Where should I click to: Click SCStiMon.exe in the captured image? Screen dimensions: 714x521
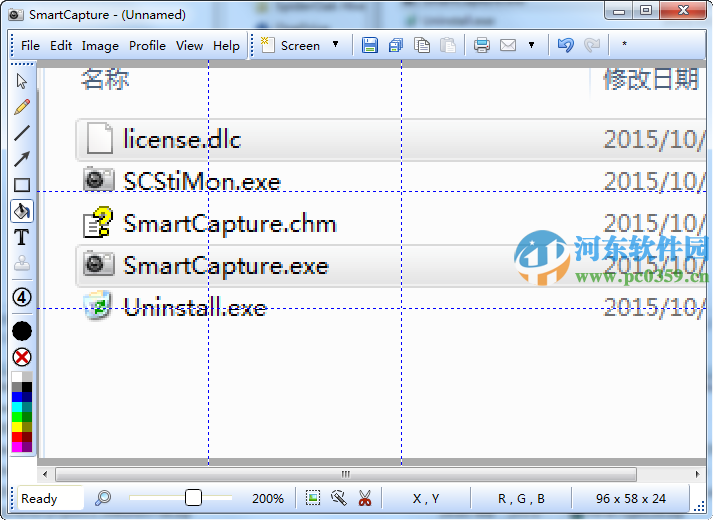[x=202, y=182]
